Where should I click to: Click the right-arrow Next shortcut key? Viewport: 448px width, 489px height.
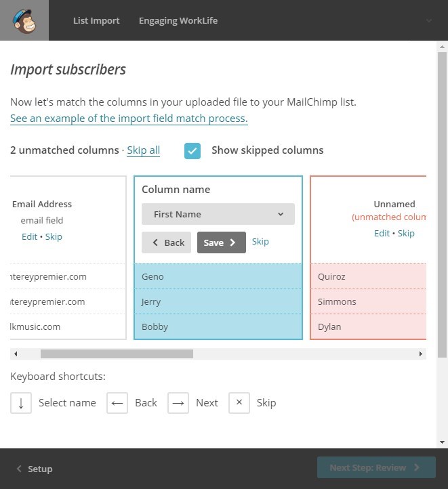(178, 402)
